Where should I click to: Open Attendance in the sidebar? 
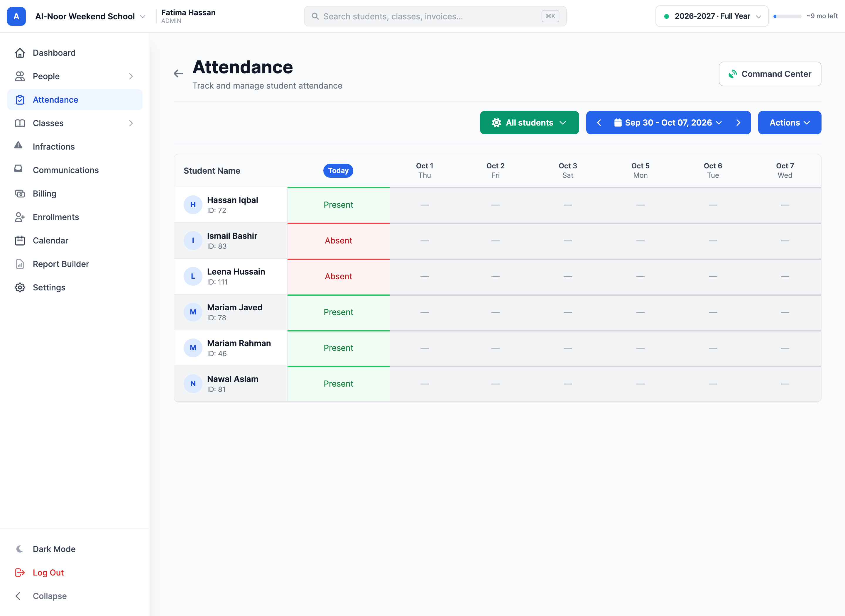tap(75, 100)
